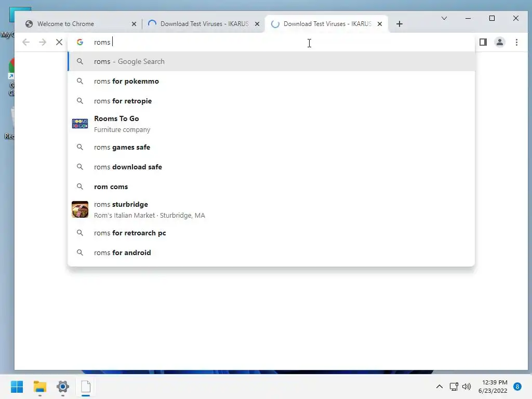Open Chrome three-dot menu
Image resolution: width=532 pixels, height=399 pixels.
[516, 42]
